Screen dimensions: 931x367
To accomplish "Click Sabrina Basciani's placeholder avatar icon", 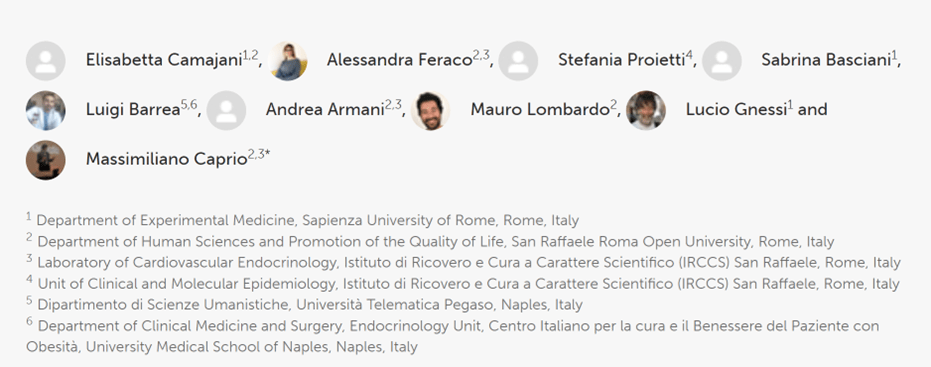I will tap(722, 61).
